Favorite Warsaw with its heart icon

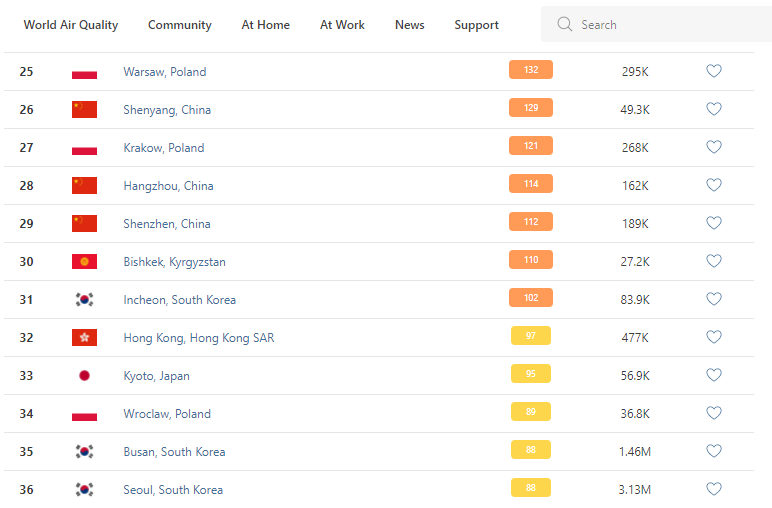coord(714,71)
